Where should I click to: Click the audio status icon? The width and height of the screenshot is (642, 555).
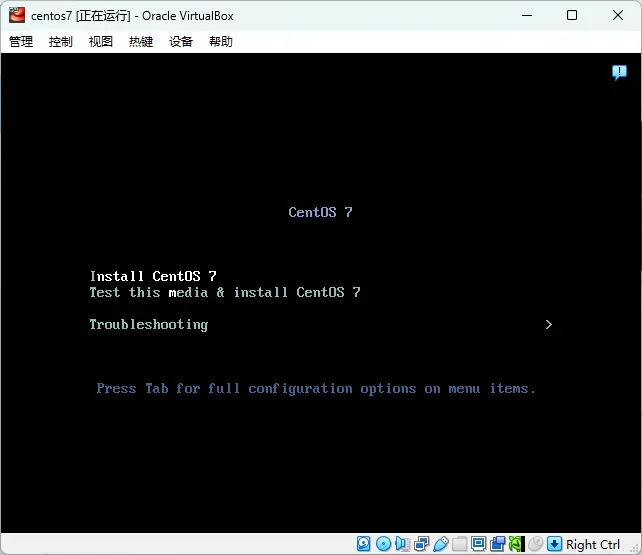point(402,544)
